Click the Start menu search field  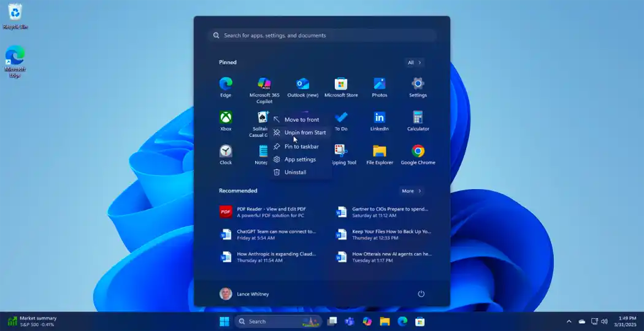click(x=322, y=36)
